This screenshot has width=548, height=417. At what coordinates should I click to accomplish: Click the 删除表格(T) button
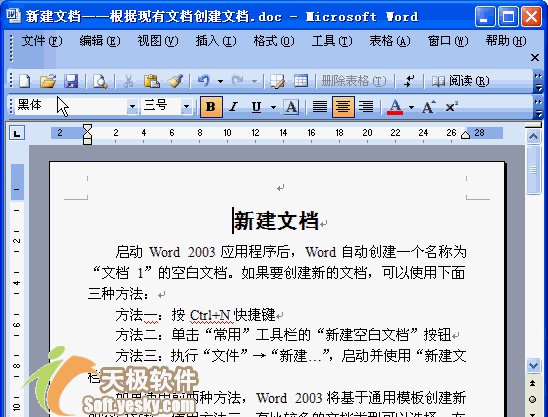(x=354, y=81)
